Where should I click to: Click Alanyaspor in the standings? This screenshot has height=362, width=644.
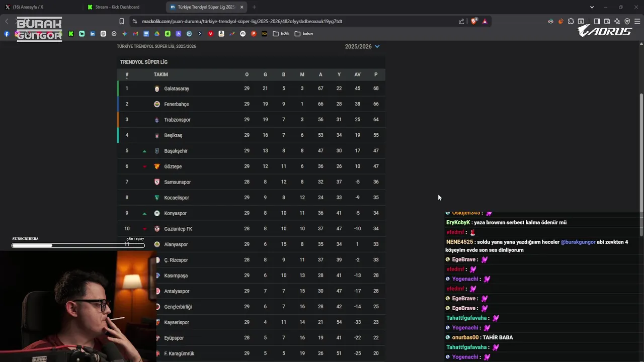point(176,244)
